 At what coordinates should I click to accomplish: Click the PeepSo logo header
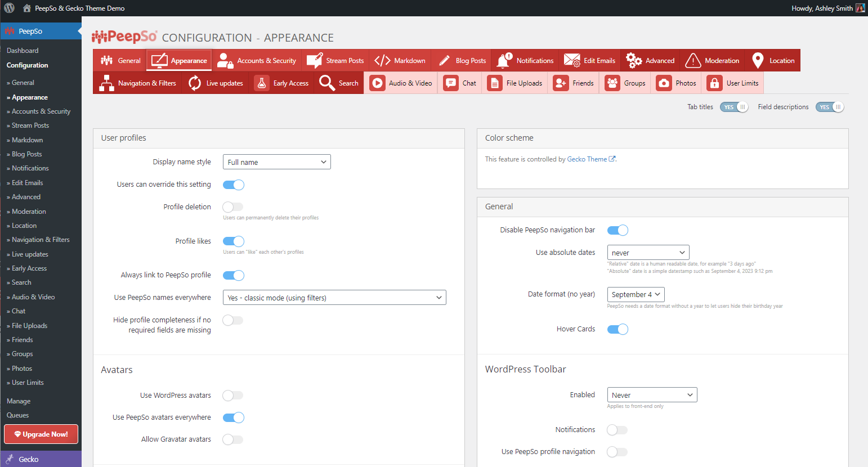pos(124,37)
